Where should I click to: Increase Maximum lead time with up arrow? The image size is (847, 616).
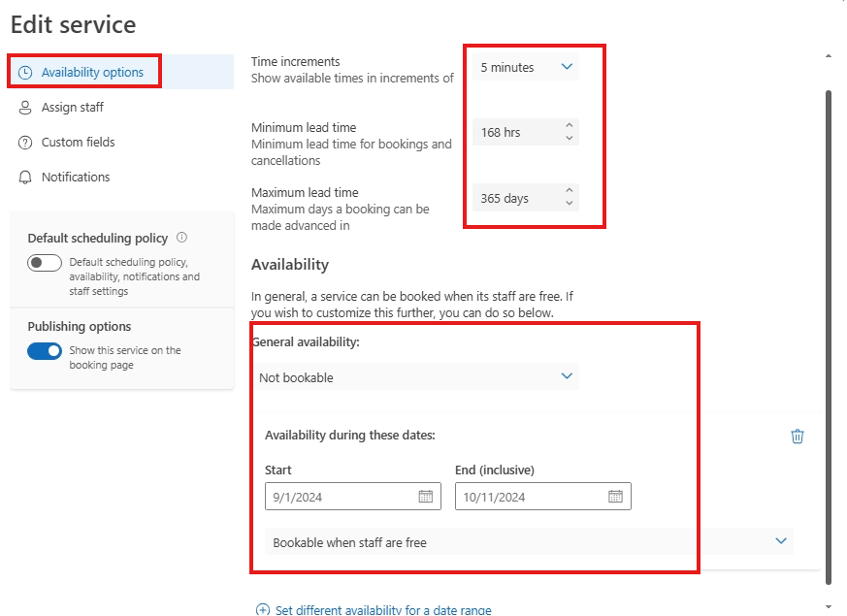tap(569, 190)
